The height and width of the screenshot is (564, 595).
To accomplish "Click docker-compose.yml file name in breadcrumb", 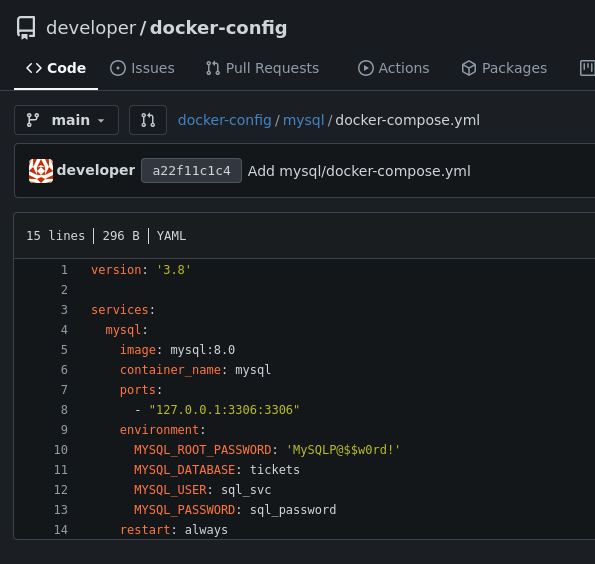I will 408,120.
